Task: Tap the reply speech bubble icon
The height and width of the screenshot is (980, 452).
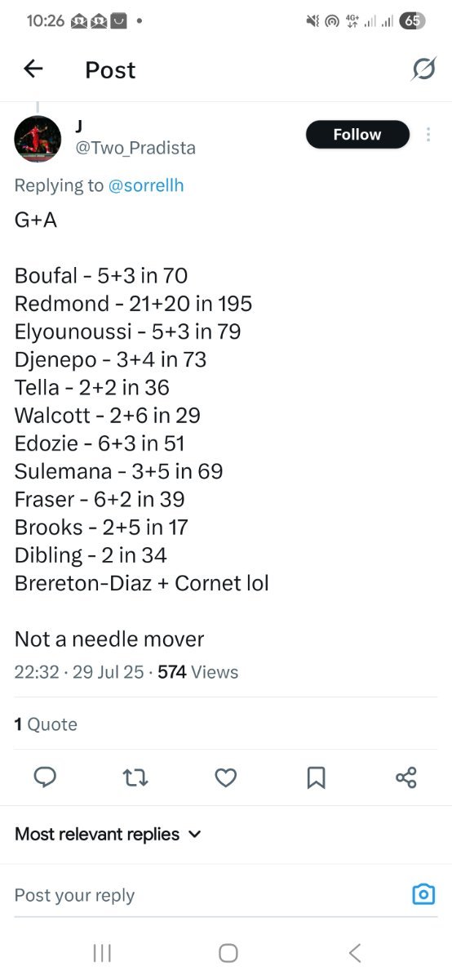Action: coord(45,777)
